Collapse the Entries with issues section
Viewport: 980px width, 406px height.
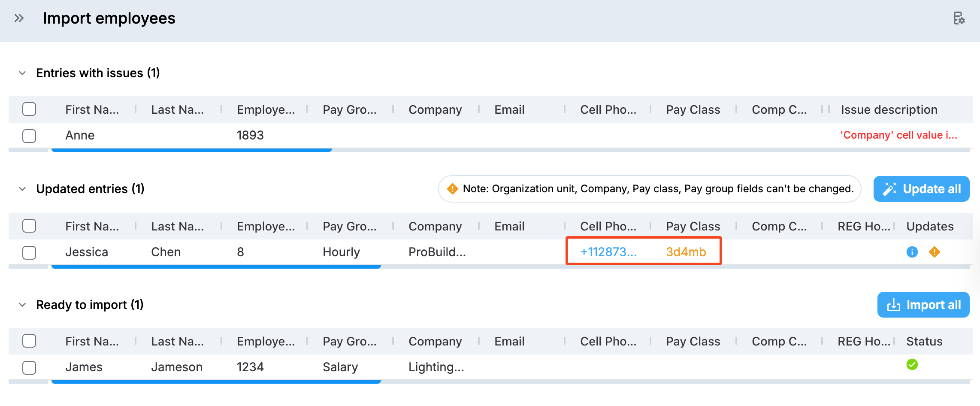coord(22,73)
